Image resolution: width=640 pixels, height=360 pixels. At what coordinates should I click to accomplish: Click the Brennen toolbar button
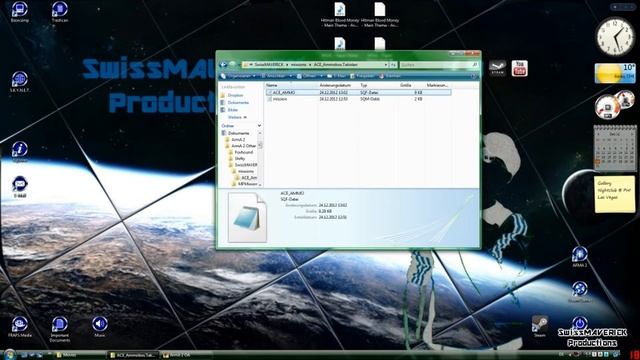coord(390,76)
